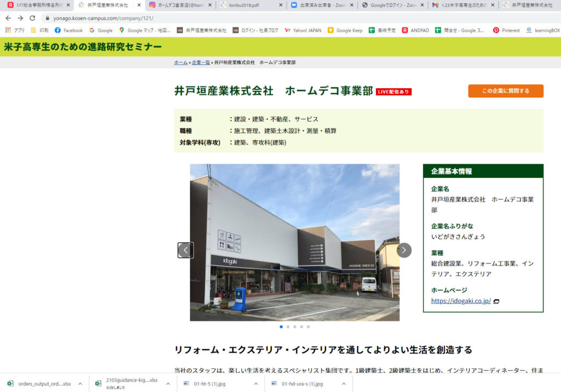This screenshot has width=561, height=392.
Task: Expand options for 01-ht-5 (1).jpg download
Action: tap(256, 384)
